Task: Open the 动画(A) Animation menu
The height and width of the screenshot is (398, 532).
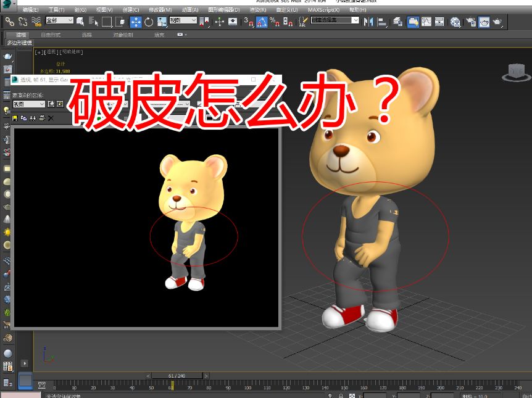Action: 190,10
